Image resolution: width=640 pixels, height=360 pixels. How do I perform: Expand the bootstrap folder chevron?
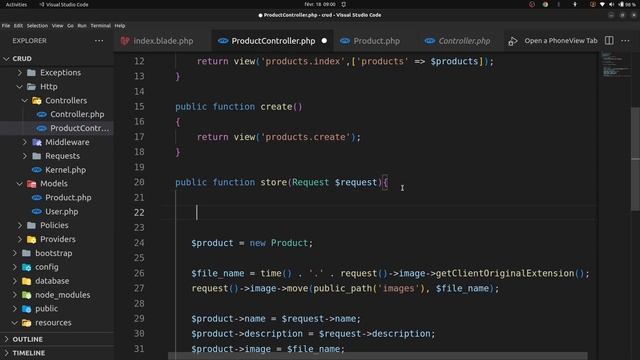coord(14,253)
